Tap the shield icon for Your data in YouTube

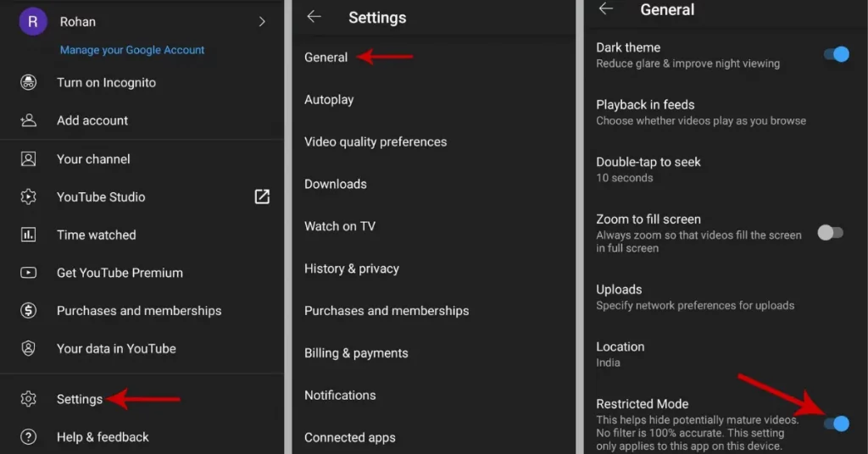coord(28,348)
